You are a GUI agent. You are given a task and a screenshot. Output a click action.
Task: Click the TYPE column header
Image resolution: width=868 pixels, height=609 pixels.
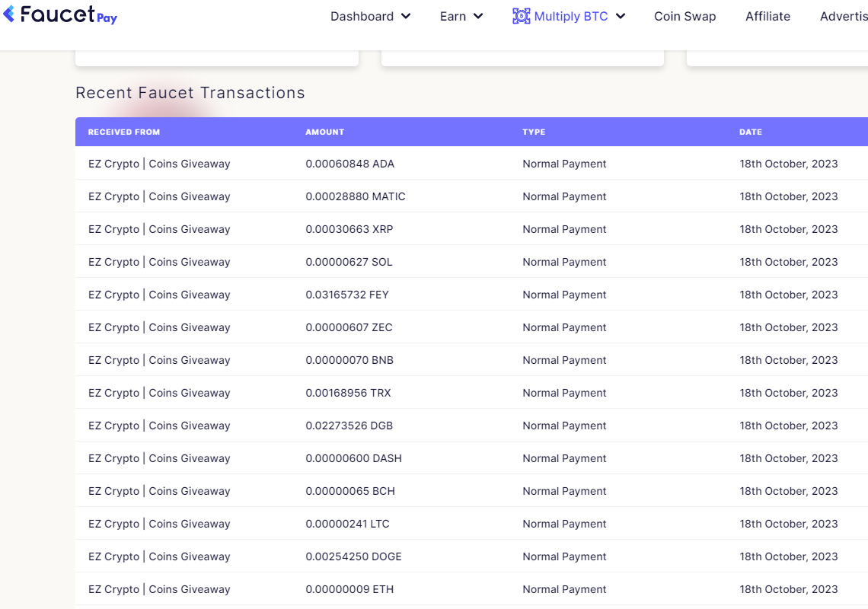pos(534,132)
